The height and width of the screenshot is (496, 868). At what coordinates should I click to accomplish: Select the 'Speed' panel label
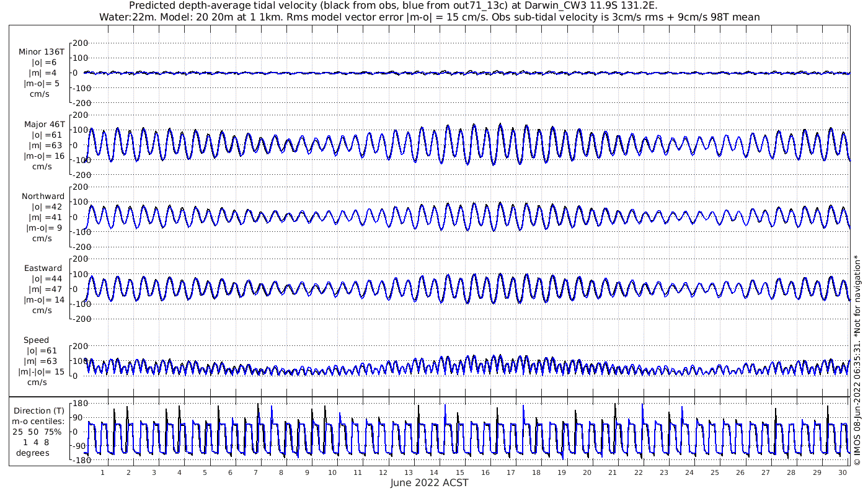point(36,340)
